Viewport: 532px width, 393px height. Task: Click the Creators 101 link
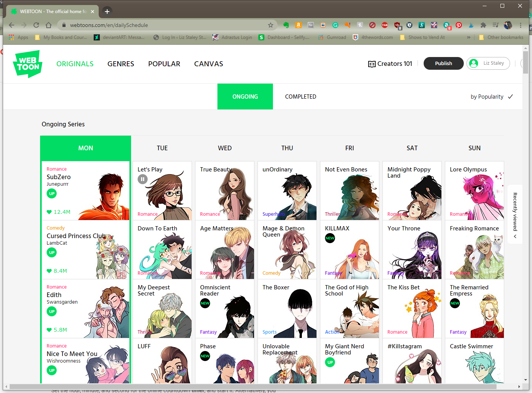(390, 64)
